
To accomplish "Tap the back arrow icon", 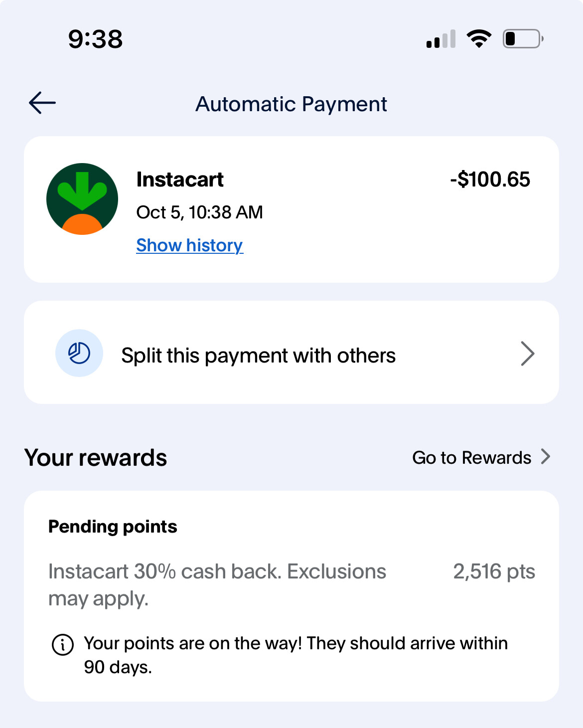I will pos(42,103).
